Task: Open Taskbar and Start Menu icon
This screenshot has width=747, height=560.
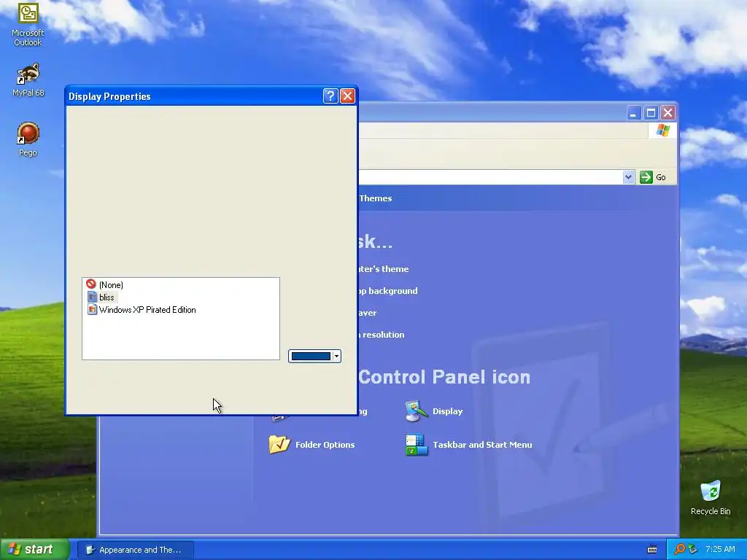Action: (417, 444)
